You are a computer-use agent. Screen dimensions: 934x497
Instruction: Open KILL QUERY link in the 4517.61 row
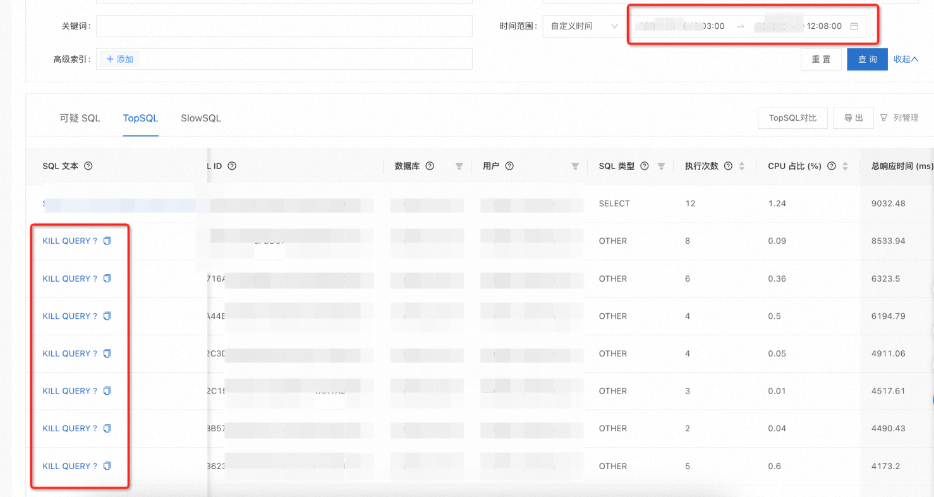click(x=70, y=391)
